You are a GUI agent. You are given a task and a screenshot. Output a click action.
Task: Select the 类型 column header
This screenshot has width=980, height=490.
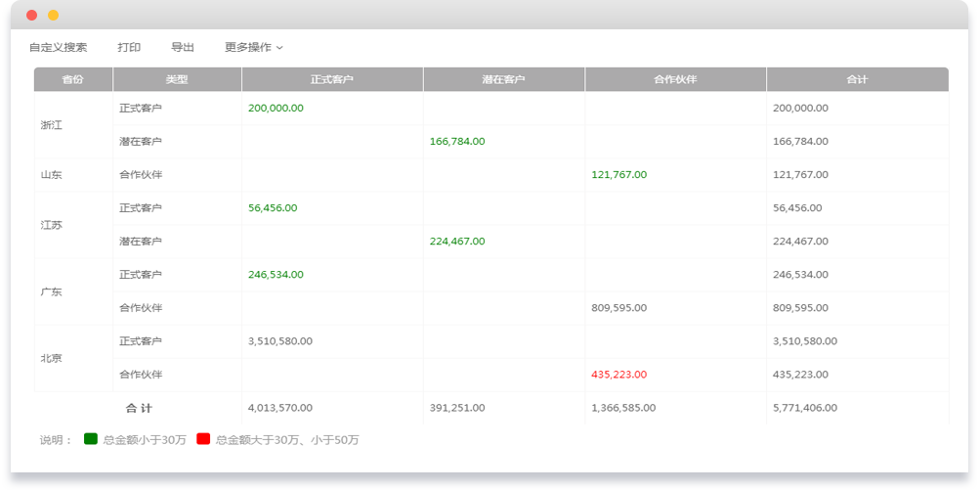click(177, 79)
